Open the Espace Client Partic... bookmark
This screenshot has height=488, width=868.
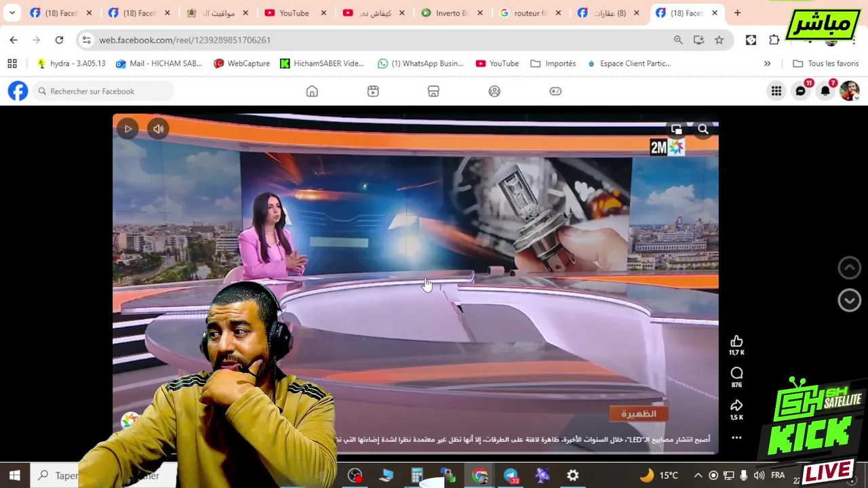click(629, 63)
